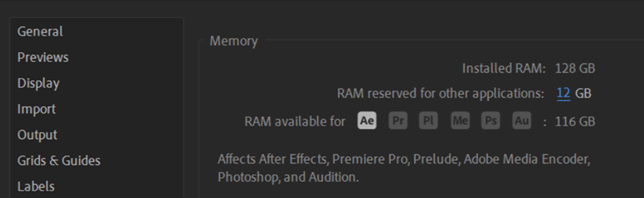This screenshot has height=198, width=644.
Task: Click the 116 GB available RAM value
Action: pyautogui.click(x=575, y=121)
